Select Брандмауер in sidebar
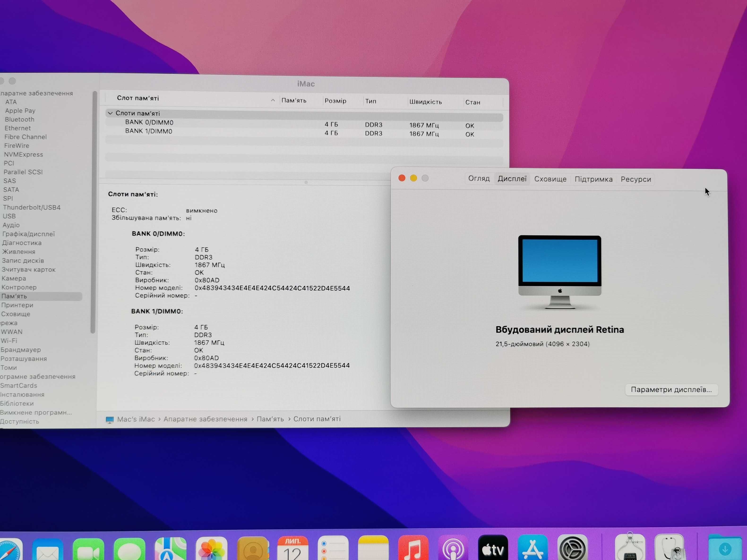The height and width of the screenshot is (560, 747). [21, 350]
